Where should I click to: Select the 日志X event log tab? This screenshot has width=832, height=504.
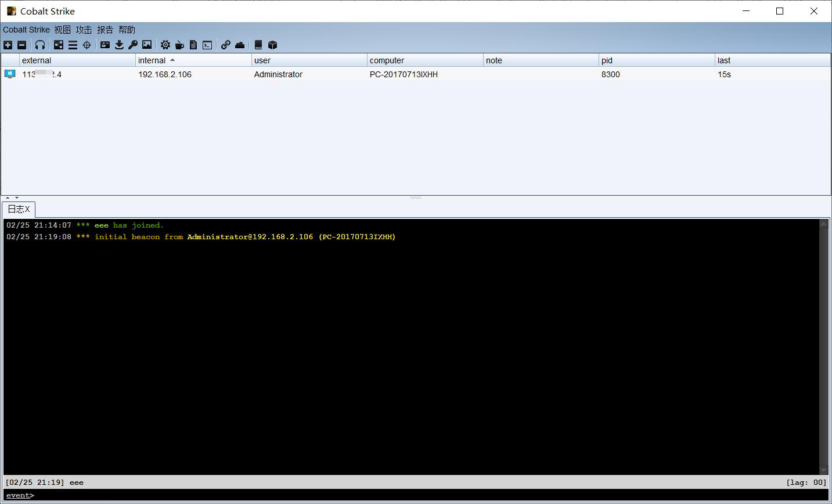coord(19,209)
